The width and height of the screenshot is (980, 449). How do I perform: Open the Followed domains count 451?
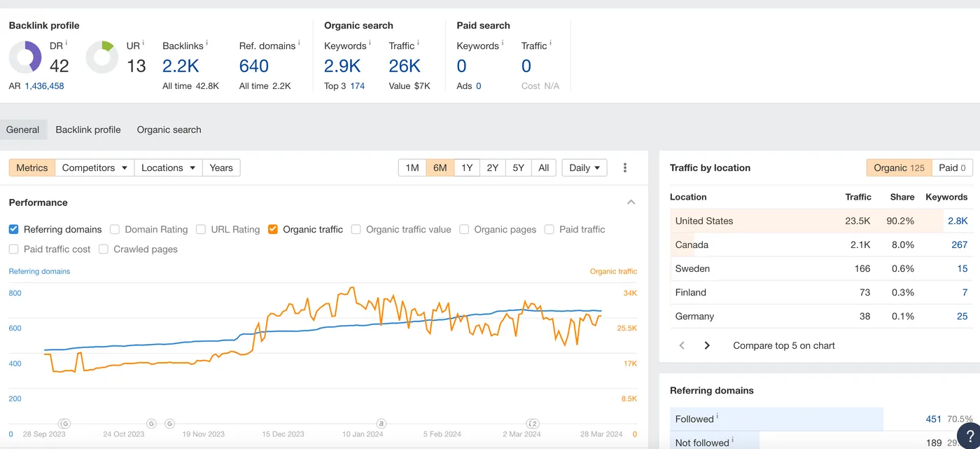(x=934, y=419)
